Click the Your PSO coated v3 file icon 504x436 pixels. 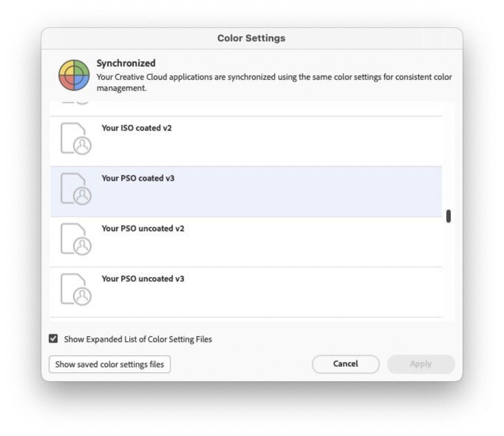point(76,189)
